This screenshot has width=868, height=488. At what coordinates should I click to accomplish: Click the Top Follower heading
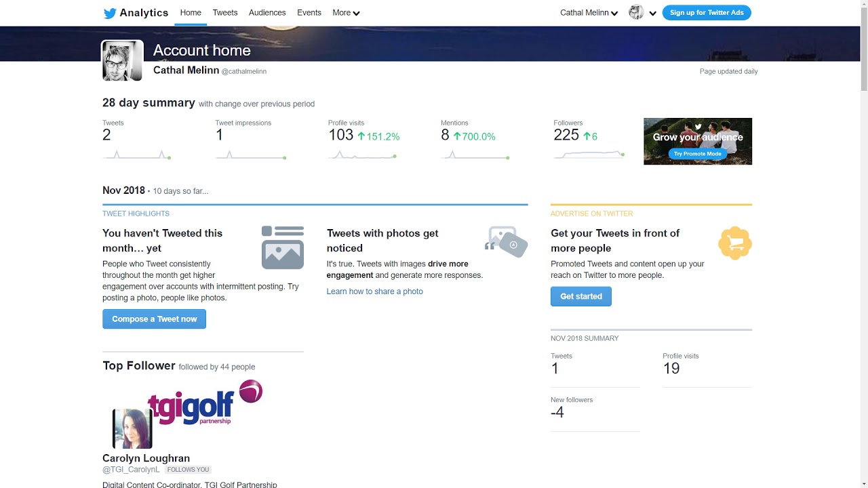tap(139, 365)
